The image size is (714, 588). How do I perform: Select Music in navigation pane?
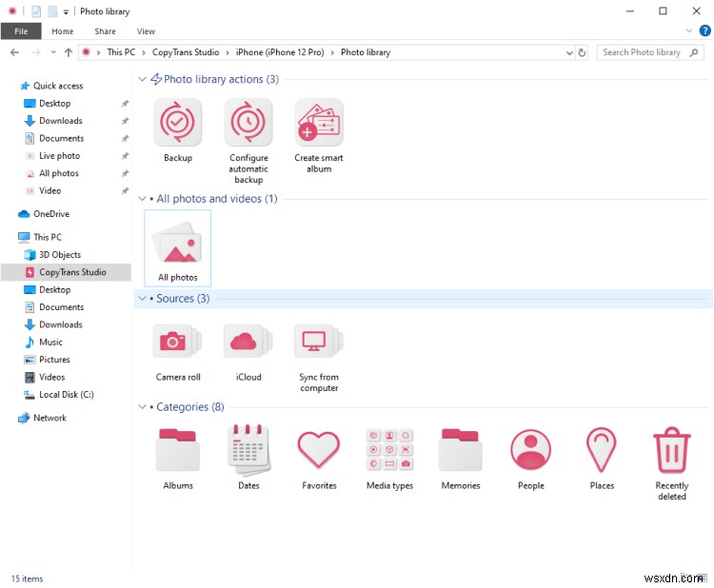(50, 343)
